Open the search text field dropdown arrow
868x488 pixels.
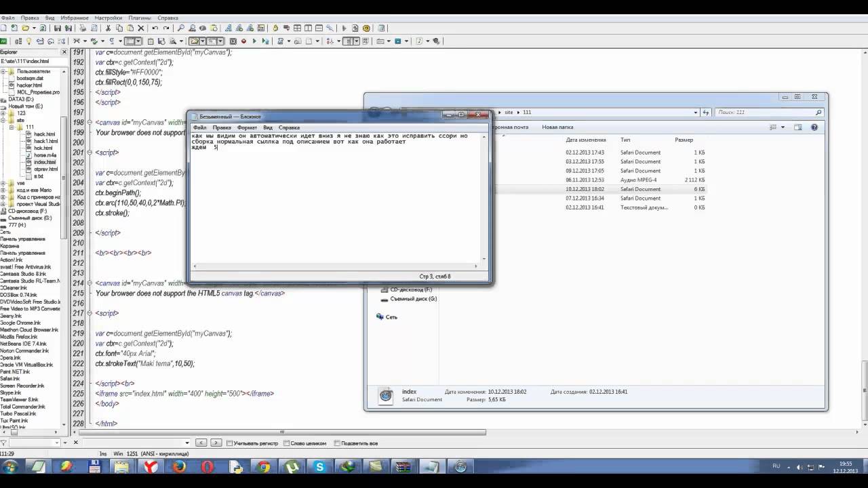pyautogui.click(x=187, y=443)
